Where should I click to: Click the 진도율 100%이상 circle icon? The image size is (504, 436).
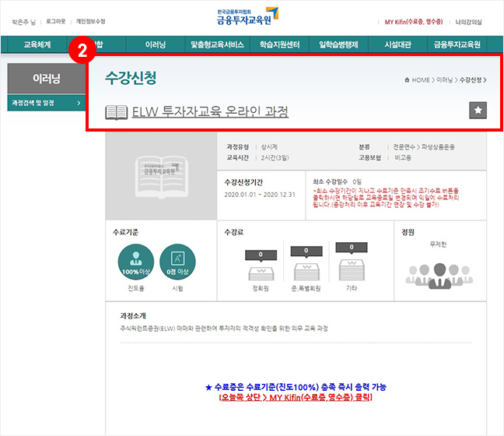point(136,262)
